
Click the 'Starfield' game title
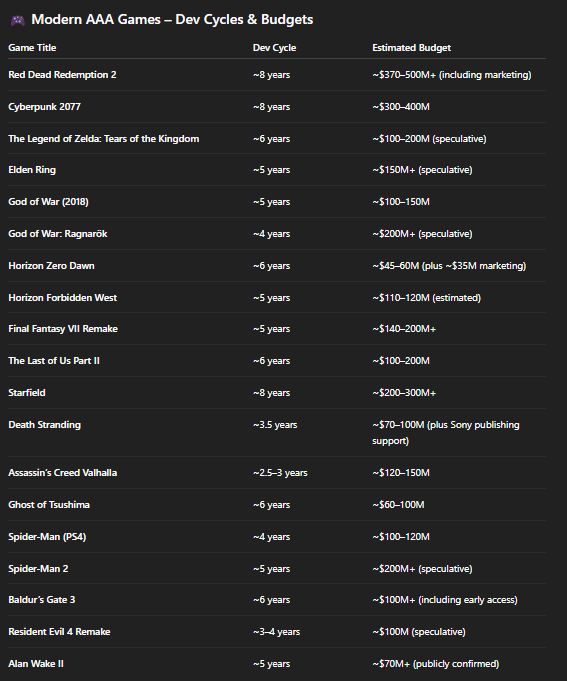tap(26, 393)
